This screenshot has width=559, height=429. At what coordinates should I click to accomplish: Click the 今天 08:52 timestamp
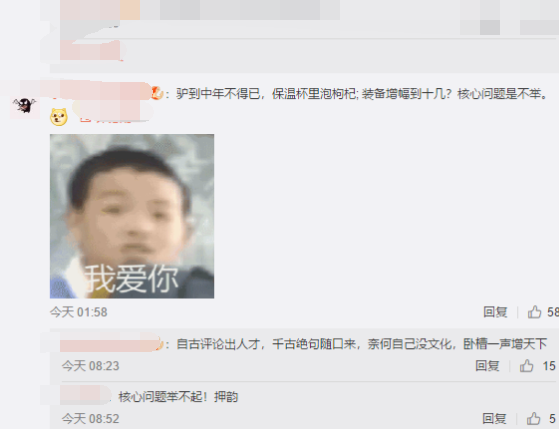91,418
